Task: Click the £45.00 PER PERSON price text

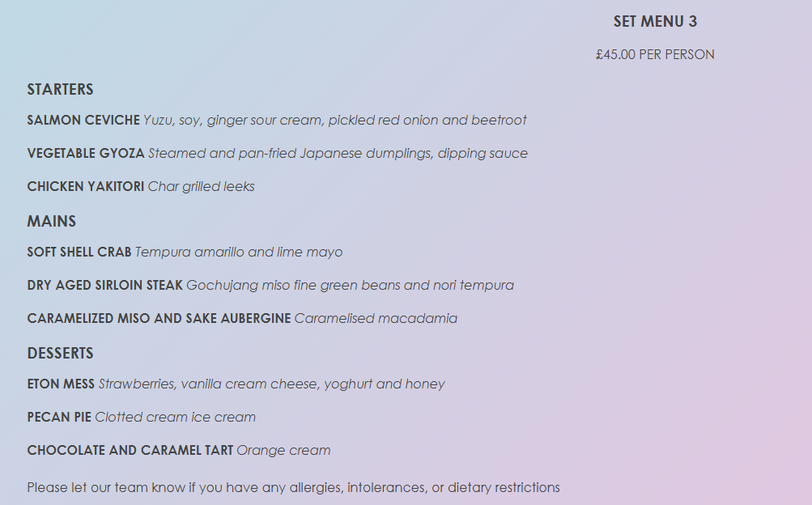Action: click(655, 55)
